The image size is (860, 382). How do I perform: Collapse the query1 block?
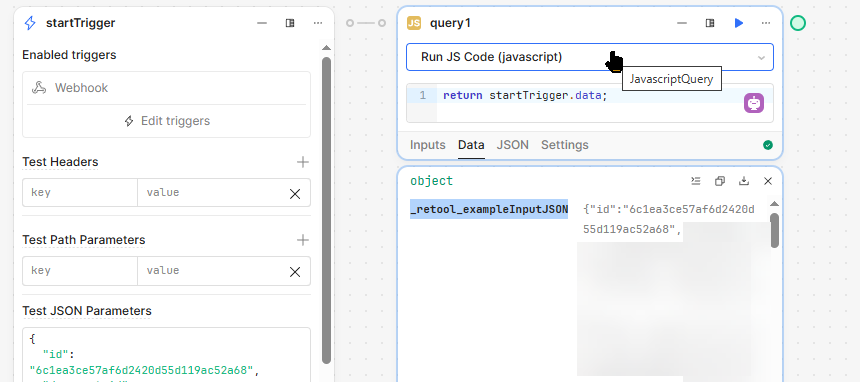pos(682,23)
